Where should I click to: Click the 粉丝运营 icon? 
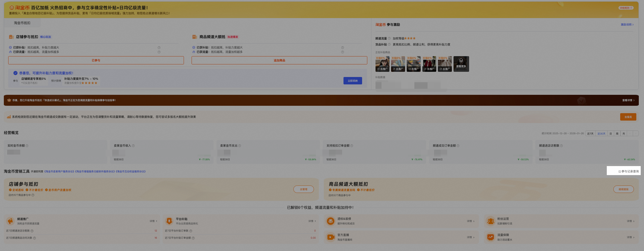tap(490, 221)
